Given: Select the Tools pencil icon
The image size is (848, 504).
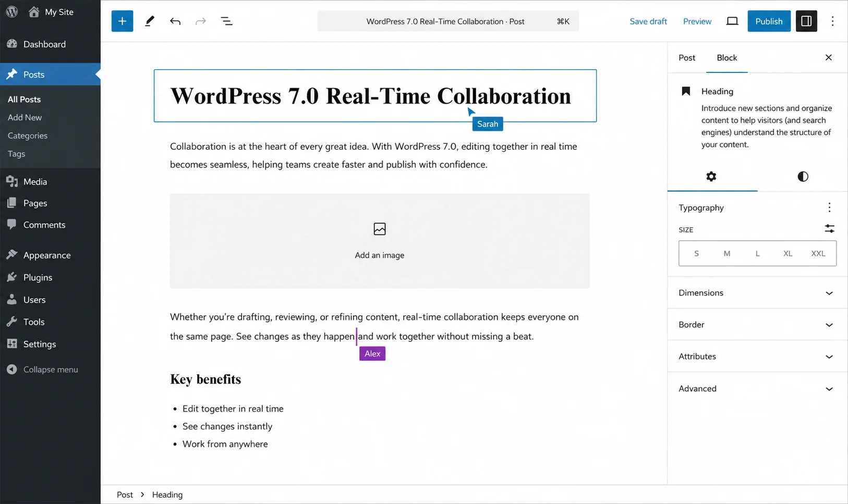Looking at the screenshot, I should click(149, 21).
